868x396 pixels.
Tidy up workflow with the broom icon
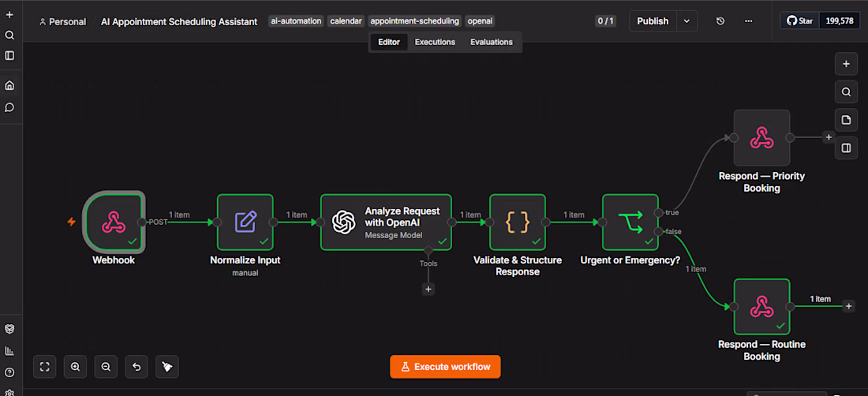[167, 367]
